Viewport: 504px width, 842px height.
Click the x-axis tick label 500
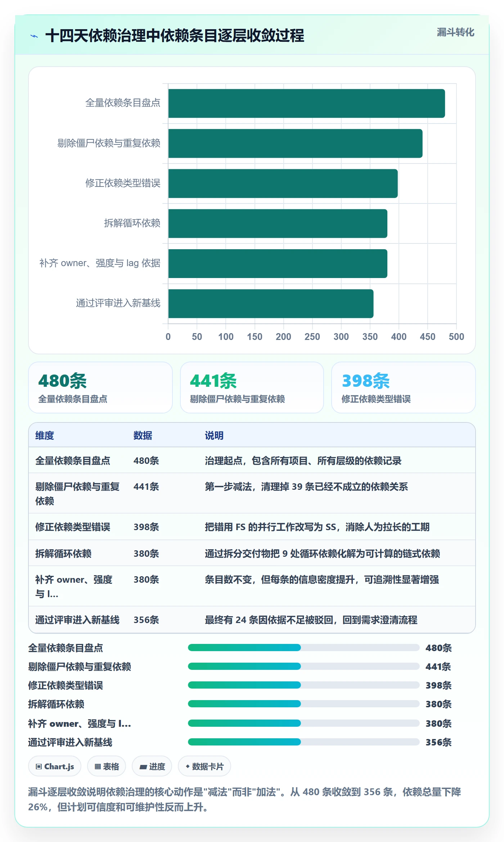point(456,337)
